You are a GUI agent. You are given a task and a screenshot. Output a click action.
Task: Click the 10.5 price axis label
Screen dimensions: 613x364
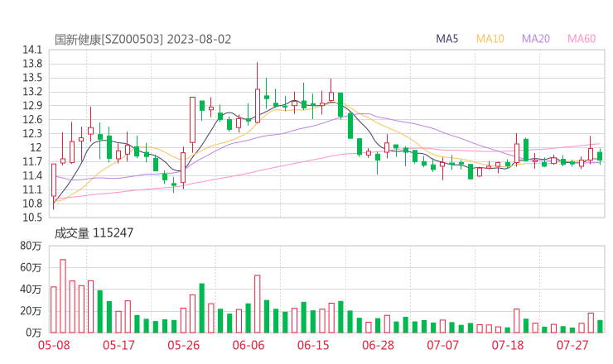[x=32, y=218]
